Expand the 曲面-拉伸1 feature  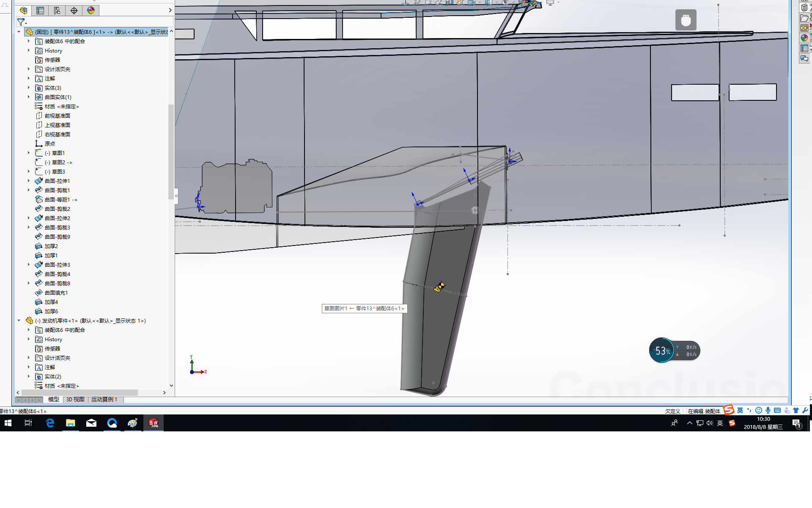pyautogui.click(x=29, y=181)
